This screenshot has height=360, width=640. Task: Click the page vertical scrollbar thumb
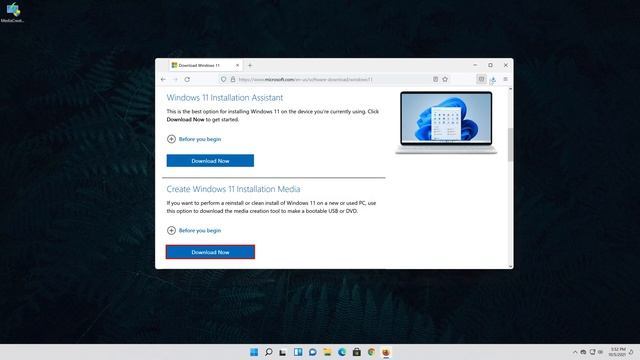click(x=510, y=144)
